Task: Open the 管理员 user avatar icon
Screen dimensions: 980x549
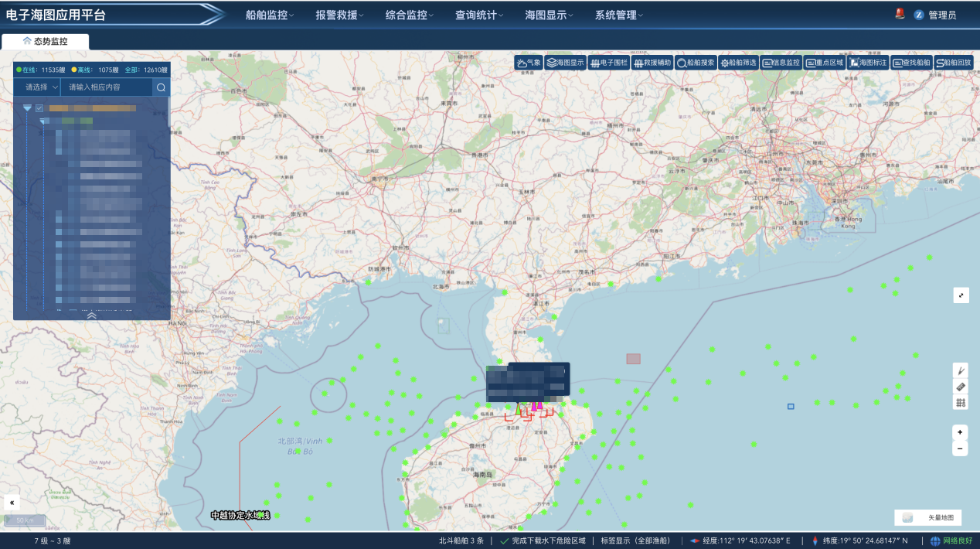Action: click(x=919, y=15)
